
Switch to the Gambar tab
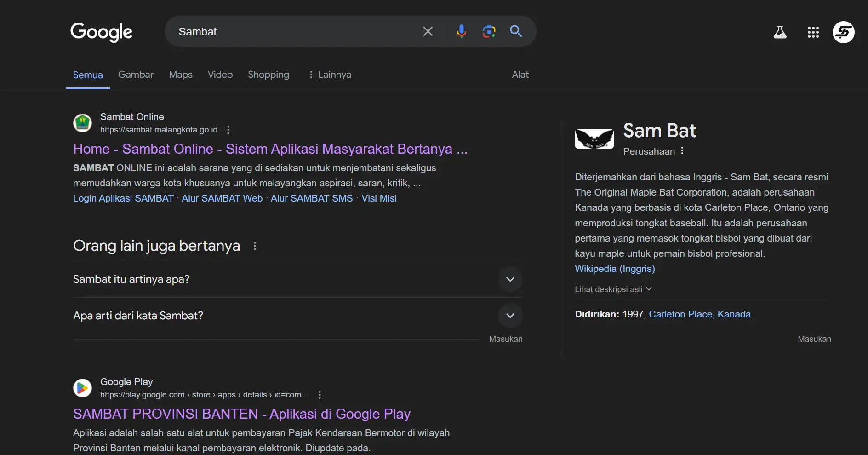tap(136, 75)
